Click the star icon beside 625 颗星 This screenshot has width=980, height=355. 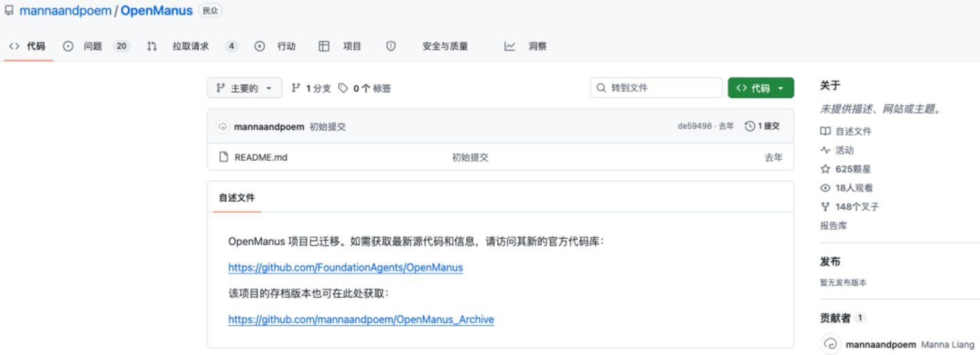pyautogui.click(x=825, y=169)
